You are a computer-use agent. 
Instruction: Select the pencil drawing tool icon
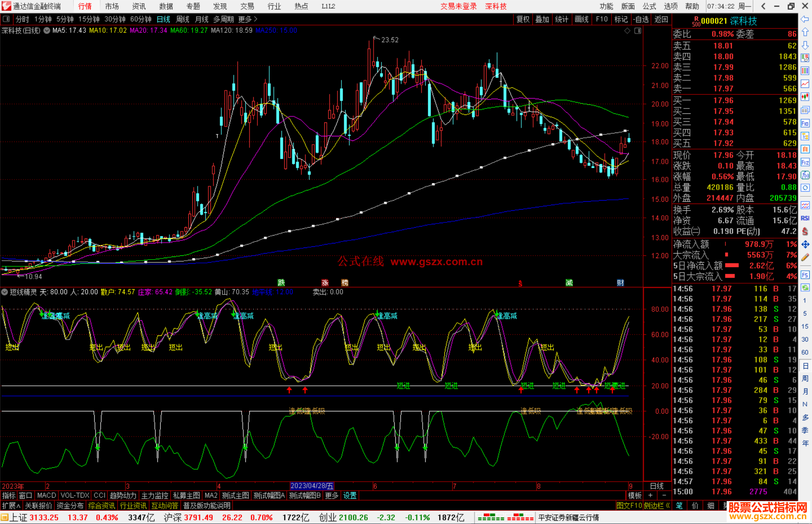805,257
